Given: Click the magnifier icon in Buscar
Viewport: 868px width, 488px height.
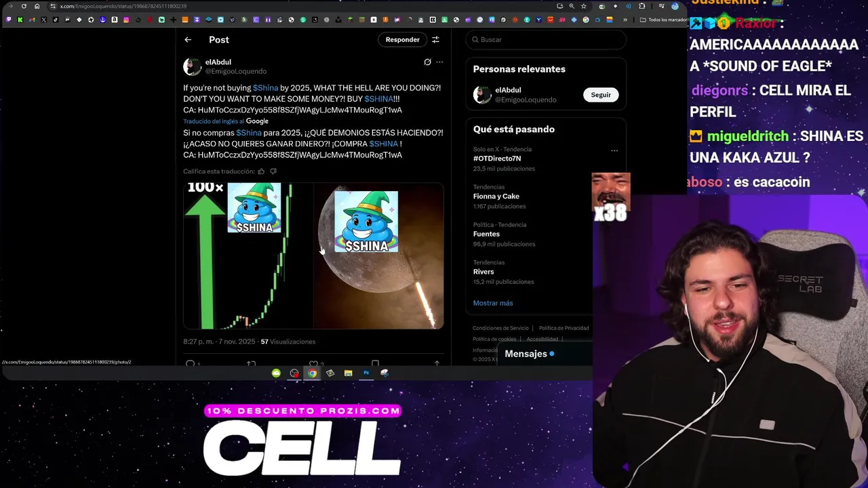Looking at the screenshot, I should click(x=475, y=39).
